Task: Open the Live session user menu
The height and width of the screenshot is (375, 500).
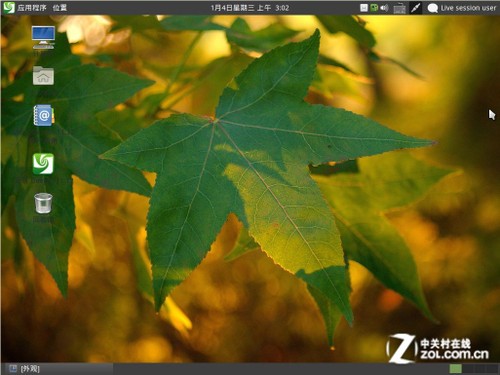Action: [x=468, y=8]
